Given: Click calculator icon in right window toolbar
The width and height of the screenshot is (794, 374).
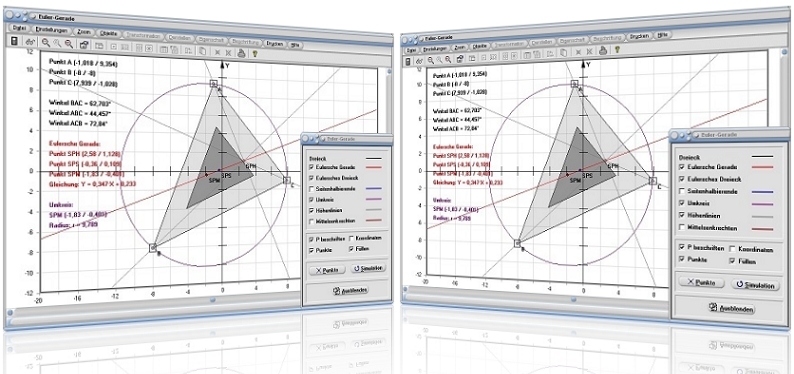Looking at the screenshot, I should [x=409, y=61].
